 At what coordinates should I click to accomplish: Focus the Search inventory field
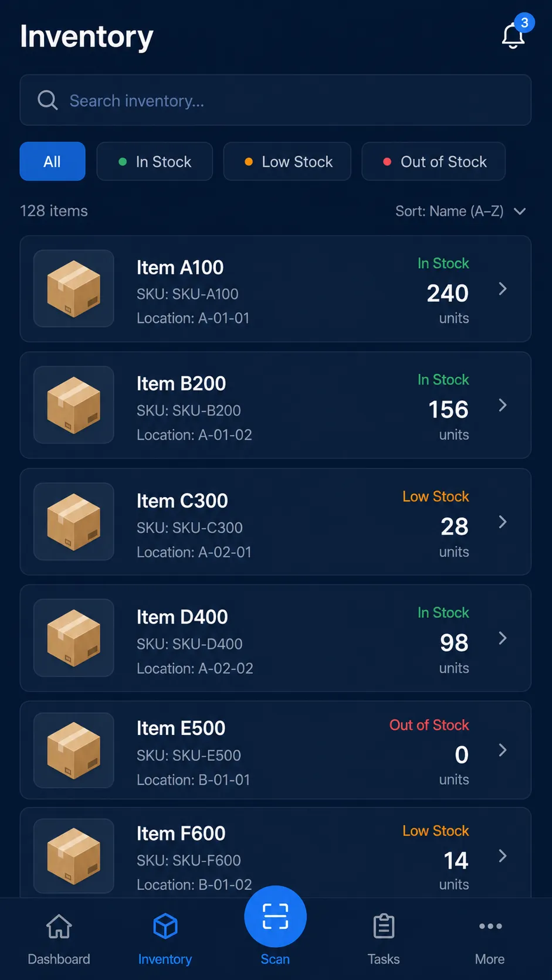point(276,100)
